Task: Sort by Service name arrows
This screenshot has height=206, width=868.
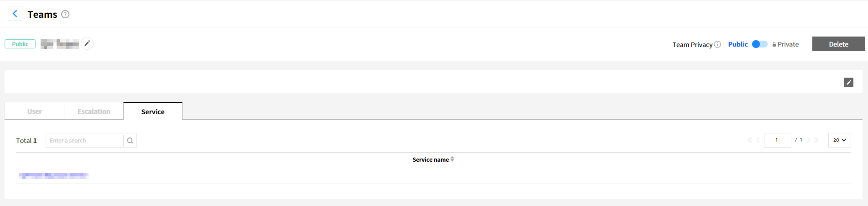Action: [x=452, y=159]
